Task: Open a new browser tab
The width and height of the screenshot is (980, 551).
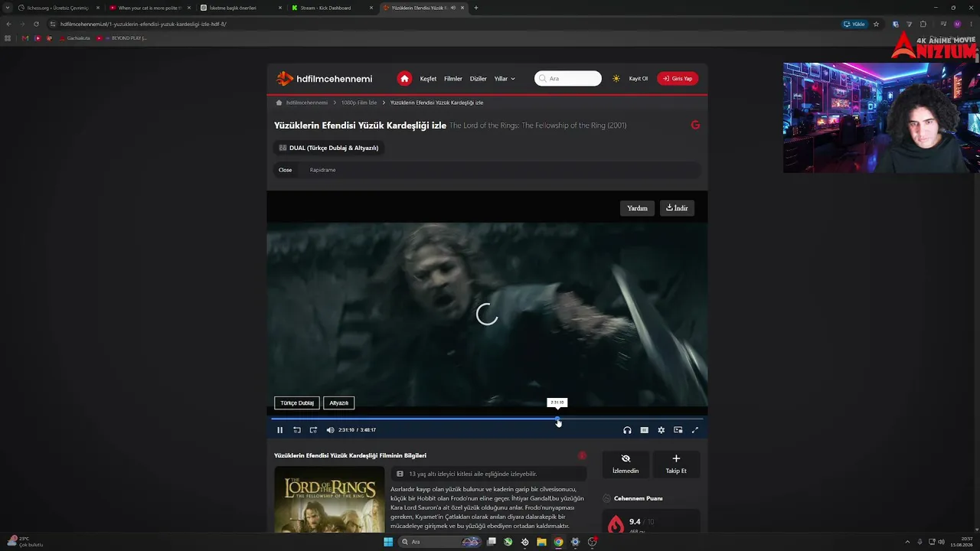Action: [x=476, y=8]
